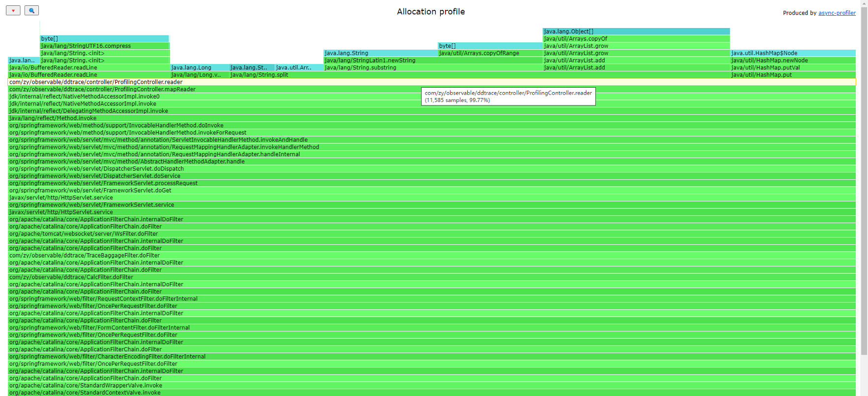Click the java.lang.Object[] top frame
Image resolution: width=868 pixels, height=396 pixels.
[x=636, y=31]
